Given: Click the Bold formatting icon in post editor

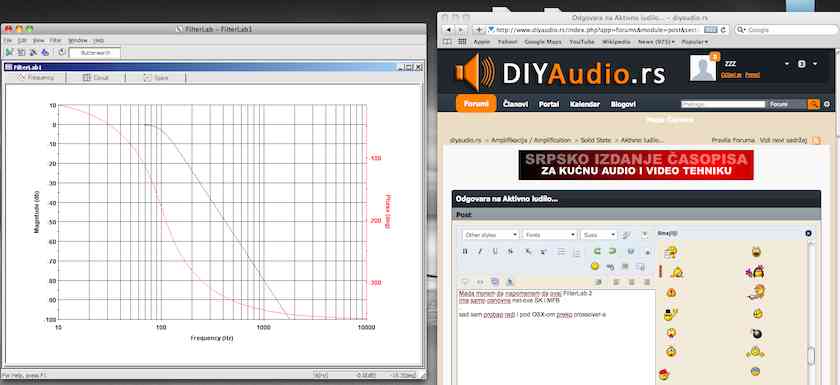Looking at the screenshot, I should click(465, 251).
